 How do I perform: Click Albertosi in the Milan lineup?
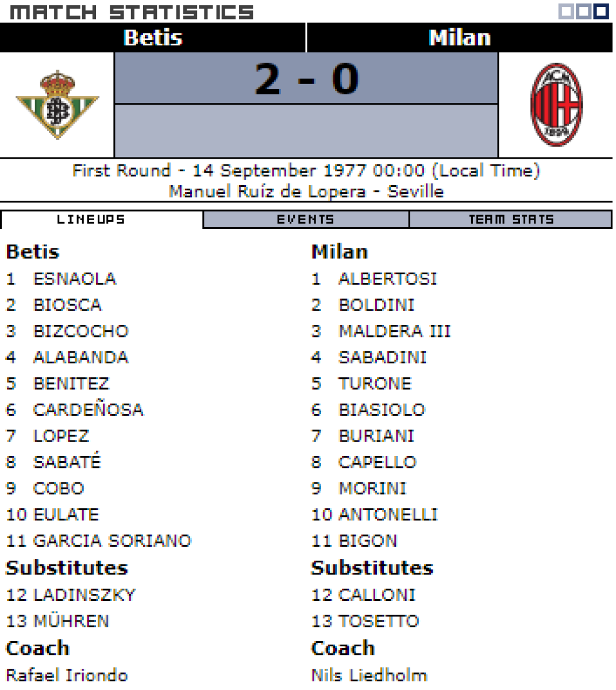[388, 279]
